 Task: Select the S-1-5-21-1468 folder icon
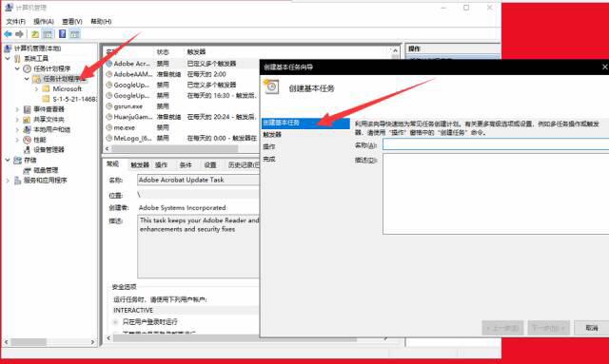tap(47, 99)
